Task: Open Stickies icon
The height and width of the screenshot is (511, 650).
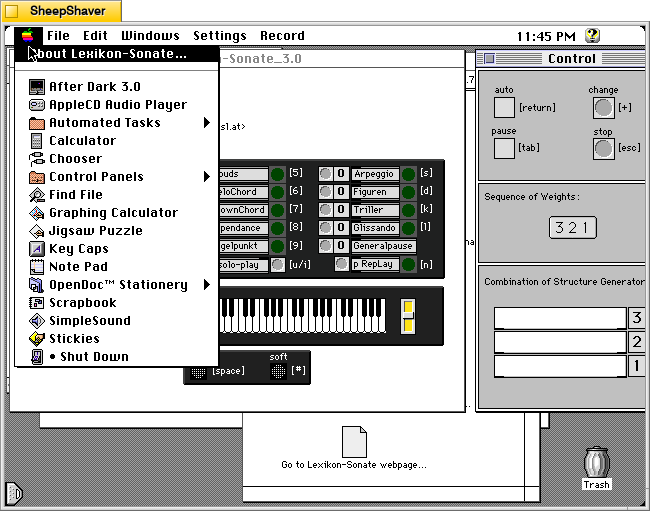Action: point(36,339)
